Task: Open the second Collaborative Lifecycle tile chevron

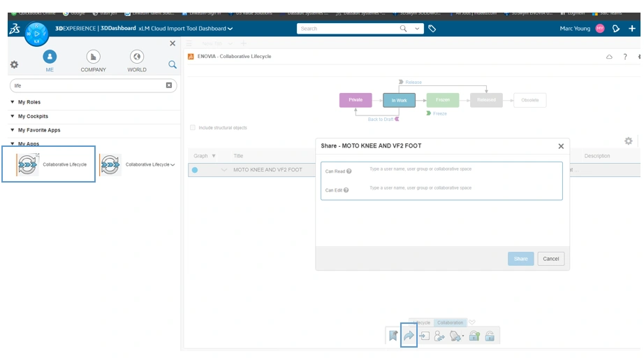Action: pyautogui.click(x=173, y=164)
